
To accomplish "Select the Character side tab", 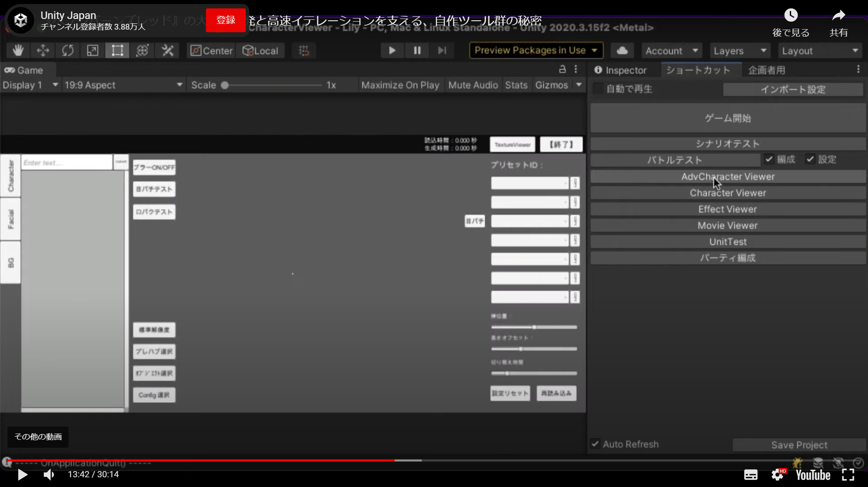I will 11,175.
